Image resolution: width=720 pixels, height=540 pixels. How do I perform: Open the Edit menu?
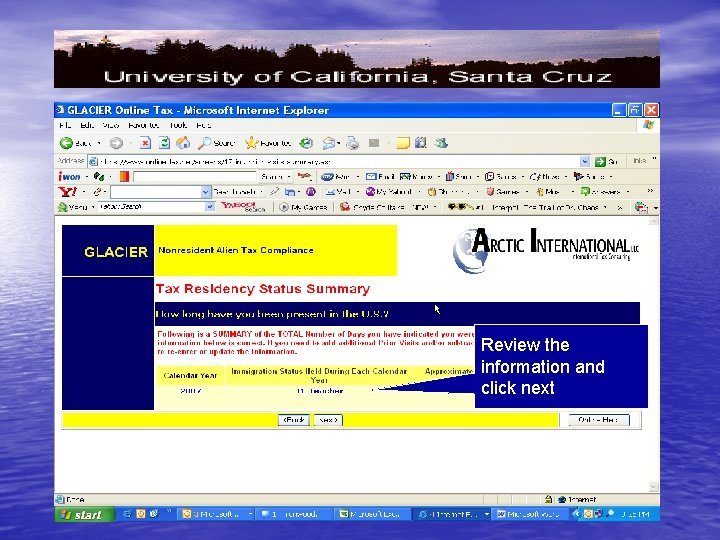coord(87,125)
